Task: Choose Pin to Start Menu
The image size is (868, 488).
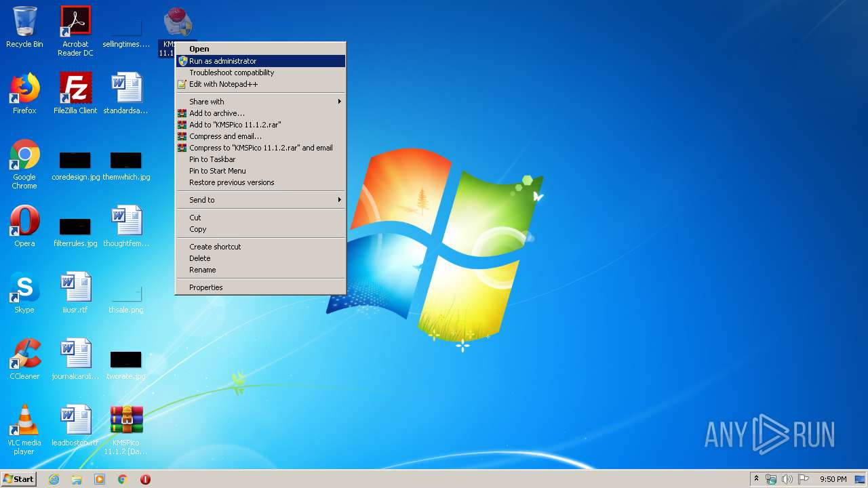Action: coord(260,171)
